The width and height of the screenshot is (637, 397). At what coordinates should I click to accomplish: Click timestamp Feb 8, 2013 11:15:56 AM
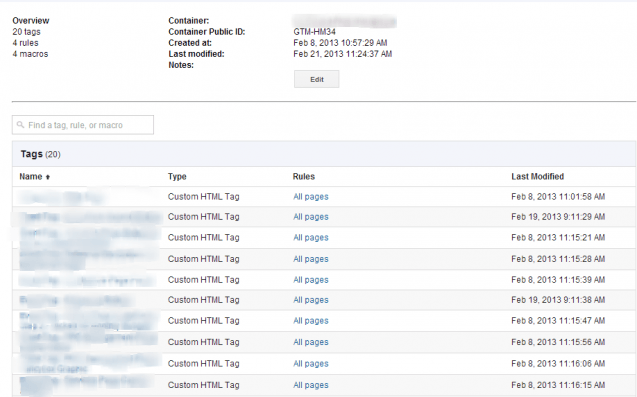558,342
